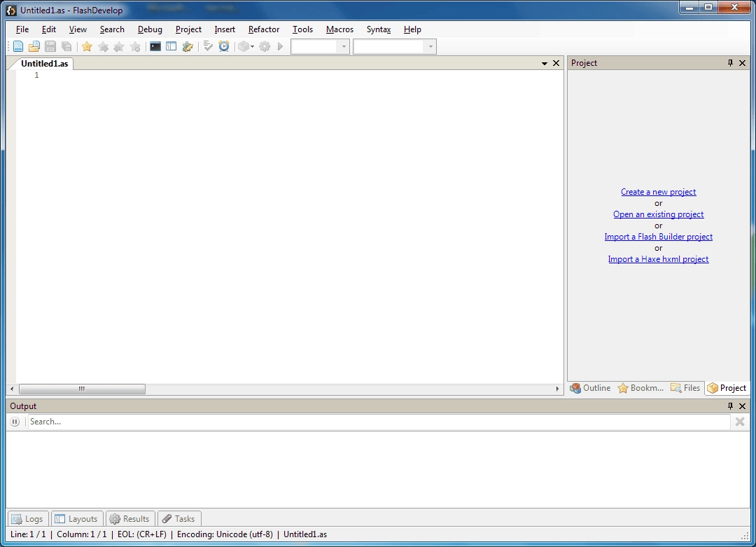Click the Build Project box icon
756x547 pixels.
click(x=244, y=46)
